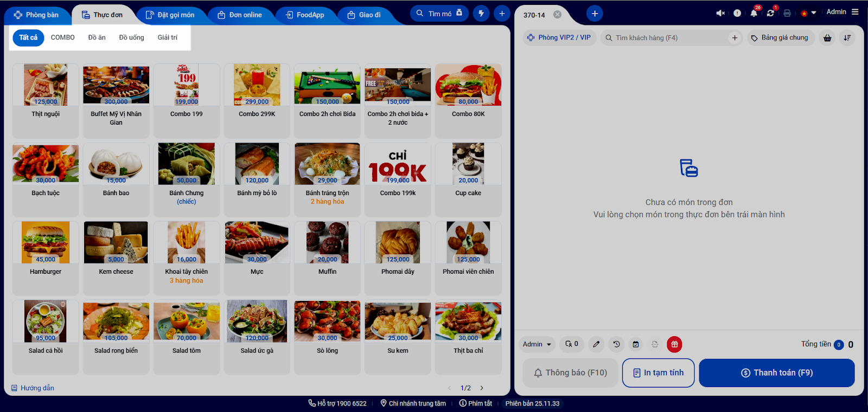Click the sort order icon
This screenshot has height=412, width=868.
pos(847,38)
